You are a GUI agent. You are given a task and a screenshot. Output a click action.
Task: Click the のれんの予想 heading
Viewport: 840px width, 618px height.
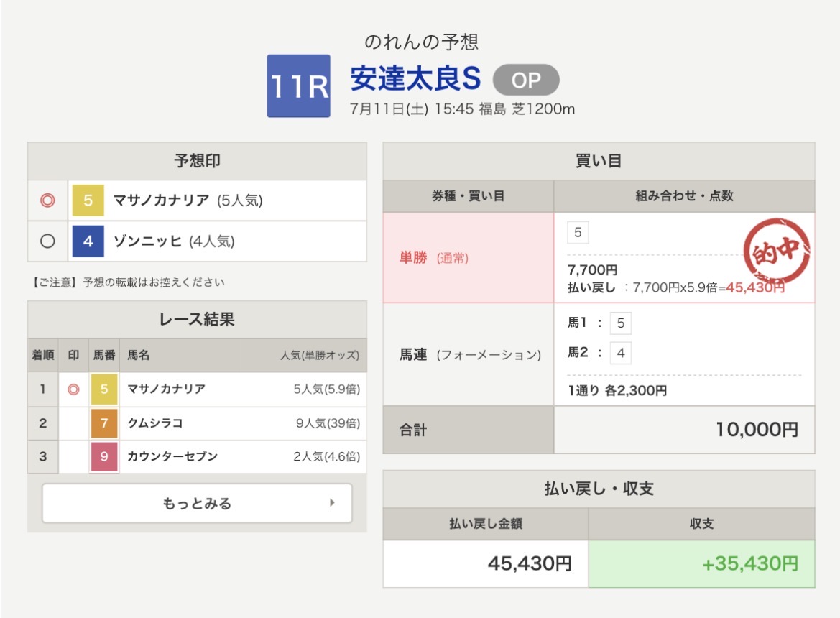pos(421,42)
